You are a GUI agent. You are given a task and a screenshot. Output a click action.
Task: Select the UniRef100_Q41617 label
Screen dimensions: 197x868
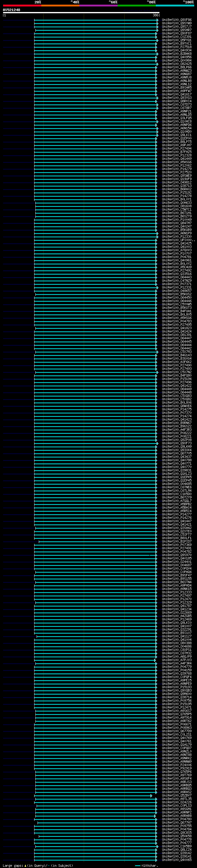(x=176, y=94)
